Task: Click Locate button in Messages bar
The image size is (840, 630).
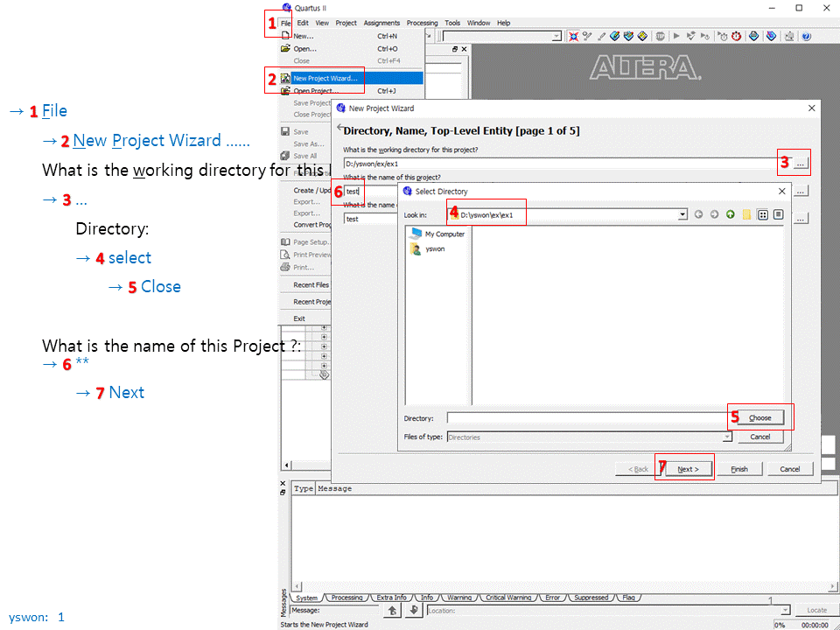Action: [x=816, y=610]
